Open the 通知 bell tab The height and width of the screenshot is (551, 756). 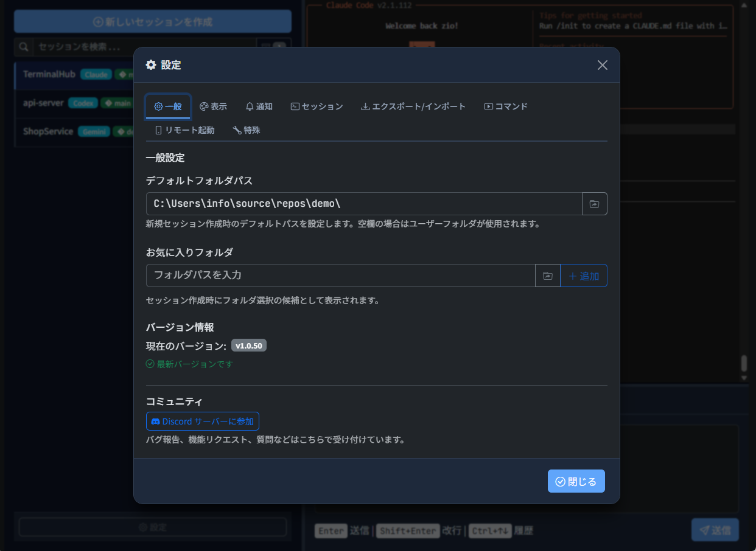259,106
